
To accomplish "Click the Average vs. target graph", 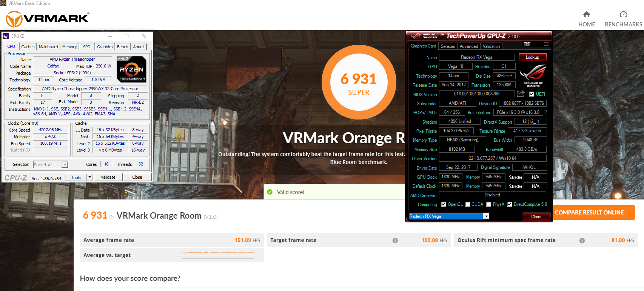I will (x=218, y=254).
